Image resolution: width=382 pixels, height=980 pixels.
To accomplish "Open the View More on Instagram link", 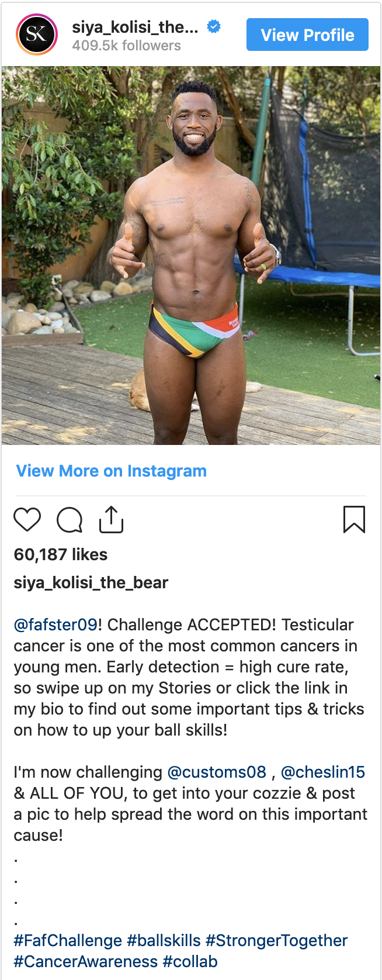I will point(112,471).
